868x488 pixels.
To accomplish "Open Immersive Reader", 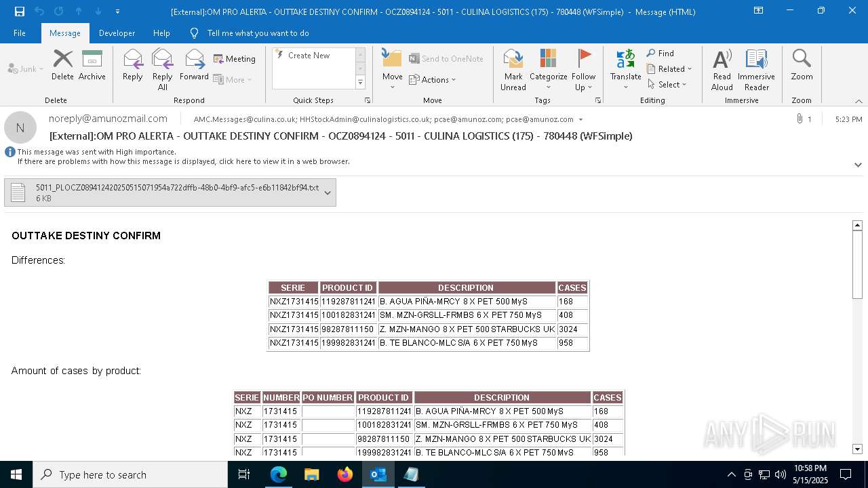I will click(757, 70).
